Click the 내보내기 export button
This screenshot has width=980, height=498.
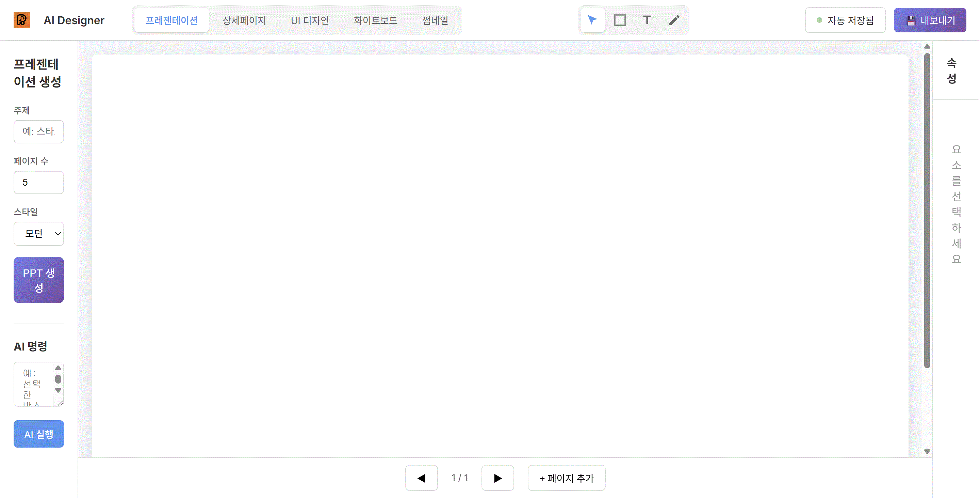(x=929, y=20)
